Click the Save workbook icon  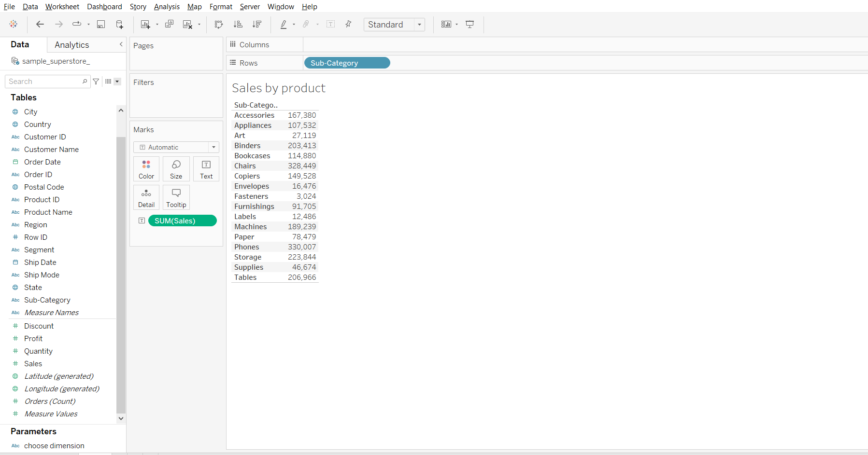coord(101,24)
